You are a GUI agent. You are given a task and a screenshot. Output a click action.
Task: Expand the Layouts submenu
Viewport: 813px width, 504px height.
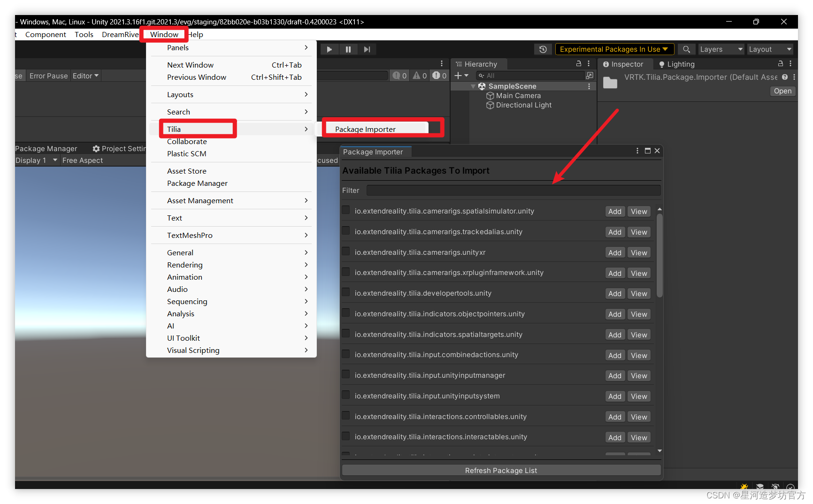click(x=231, y=95)
